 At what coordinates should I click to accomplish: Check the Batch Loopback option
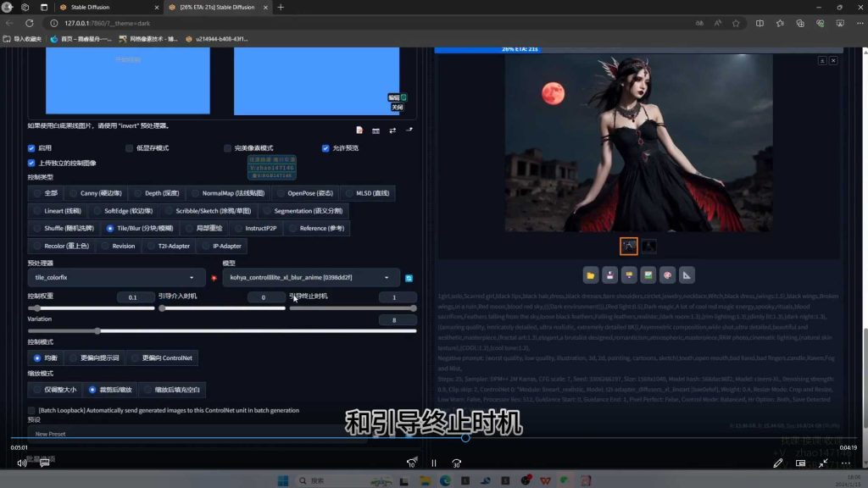pyautogui.click(x=31, y=410)
